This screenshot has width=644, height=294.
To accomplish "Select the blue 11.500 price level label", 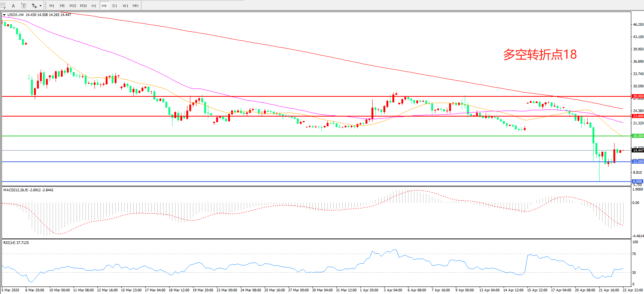I will pyautogui.click(x=638, y=162).
